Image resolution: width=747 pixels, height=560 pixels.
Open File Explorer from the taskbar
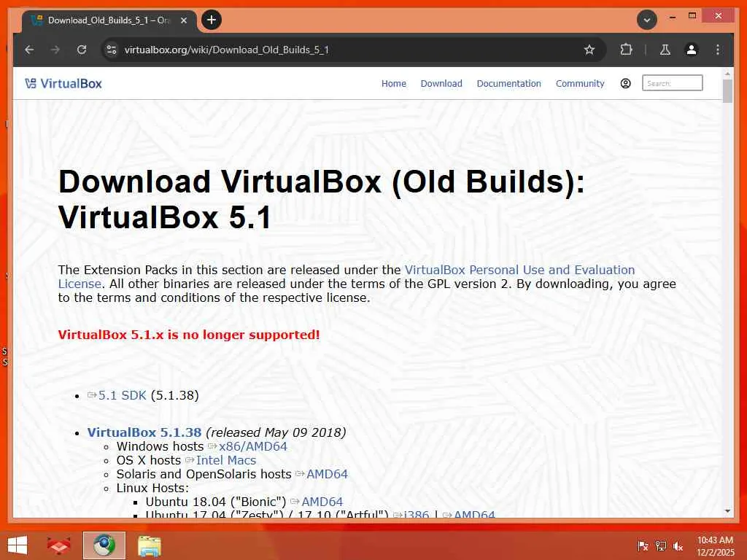(149, 545)
